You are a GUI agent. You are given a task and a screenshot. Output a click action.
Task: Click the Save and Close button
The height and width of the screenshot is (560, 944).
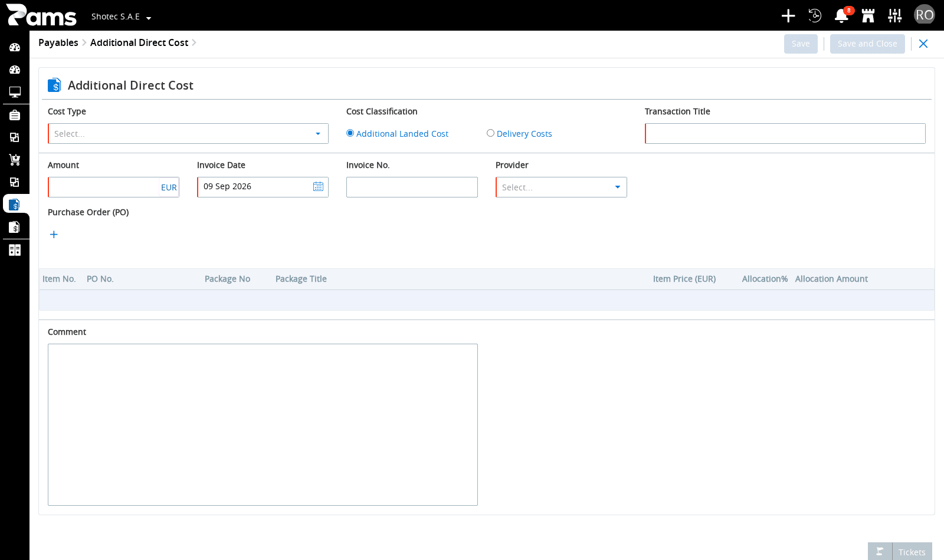pos(867,44)
